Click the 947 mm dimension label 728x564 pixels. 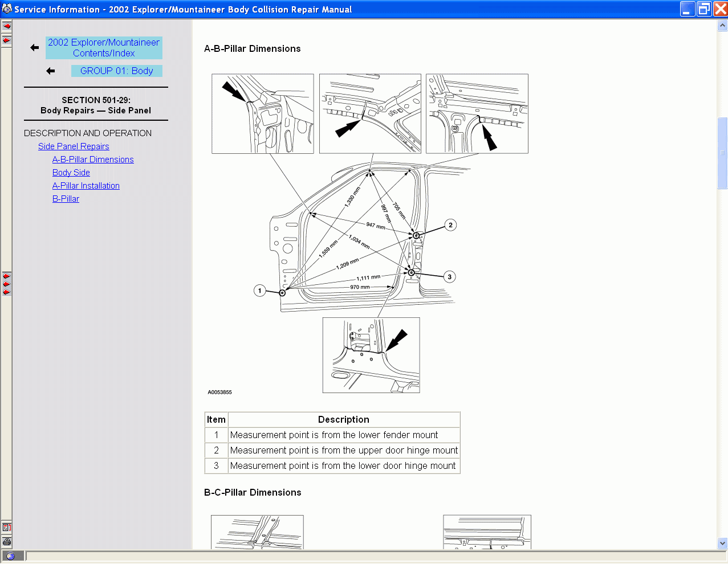click(376, 226)
